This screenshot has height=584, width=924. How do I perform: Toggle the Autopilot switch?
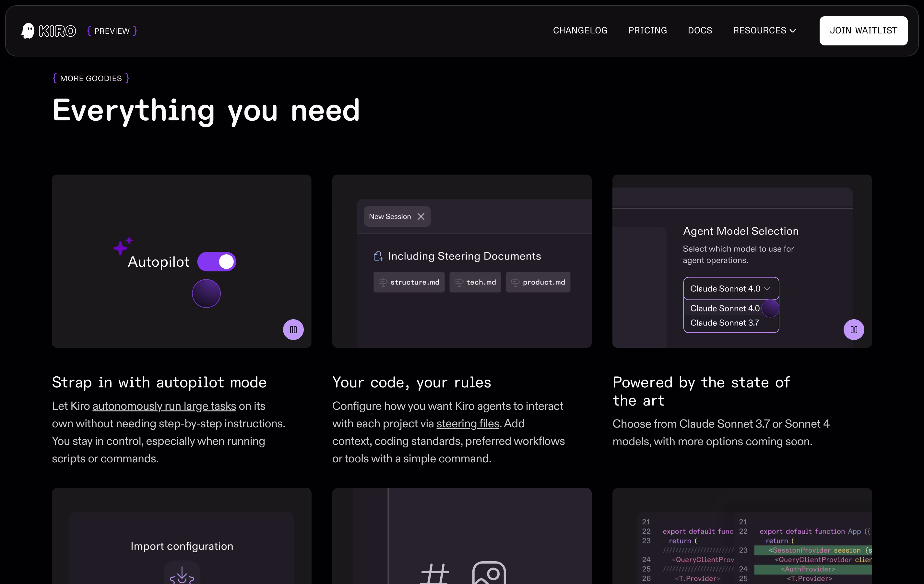click(217, 262)
